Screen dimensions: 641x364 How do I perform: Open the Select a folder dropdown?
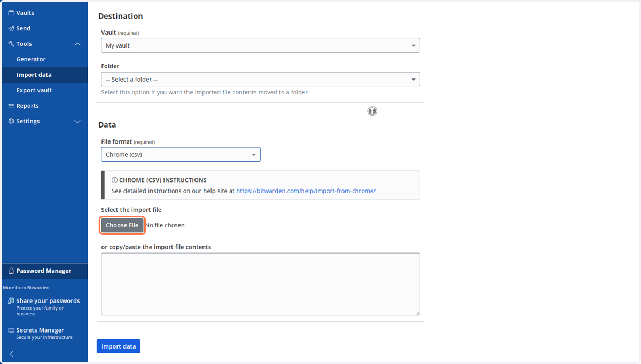[x=261, y=79]
